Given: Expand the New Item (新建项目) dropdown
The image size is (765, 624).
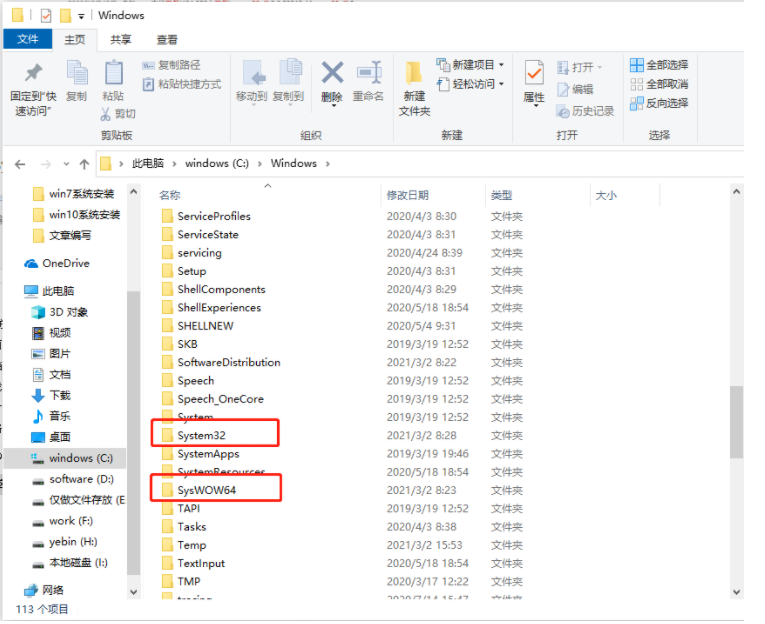Looking at the screenshot, I should click(x=471, y=65).
